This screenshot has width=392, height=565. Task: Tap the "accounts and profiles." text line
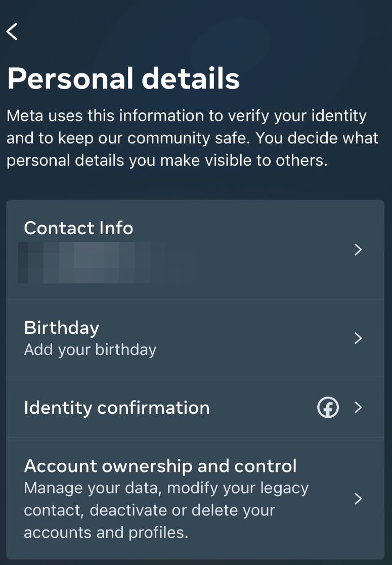[x=106, y=533]
